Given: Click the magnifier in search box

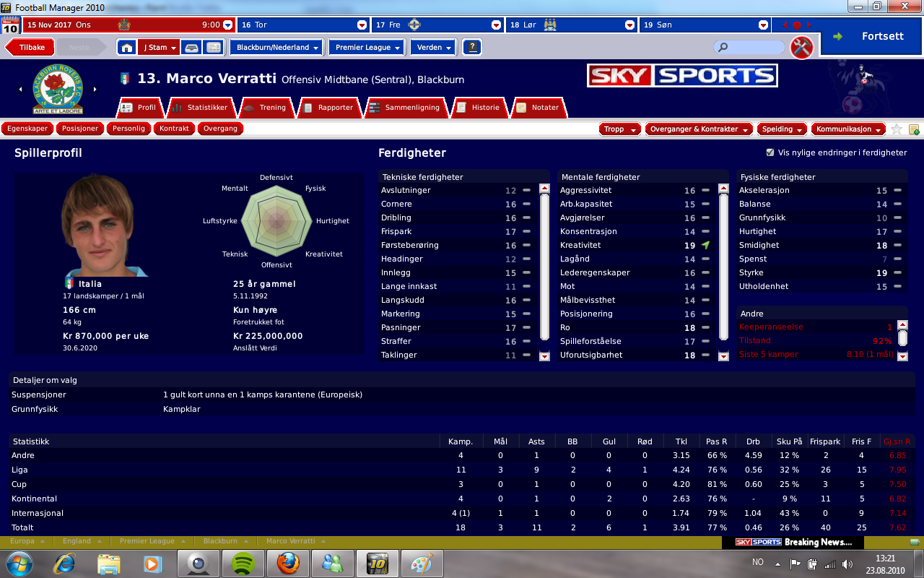Looking at the screenshot, I should 723,48.
